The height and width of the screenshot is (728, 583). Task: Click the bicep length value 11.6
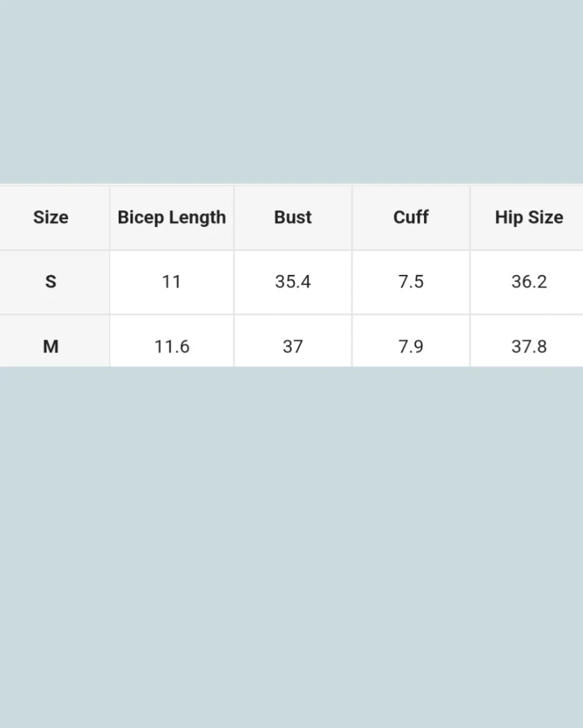[x=172, y=347]
